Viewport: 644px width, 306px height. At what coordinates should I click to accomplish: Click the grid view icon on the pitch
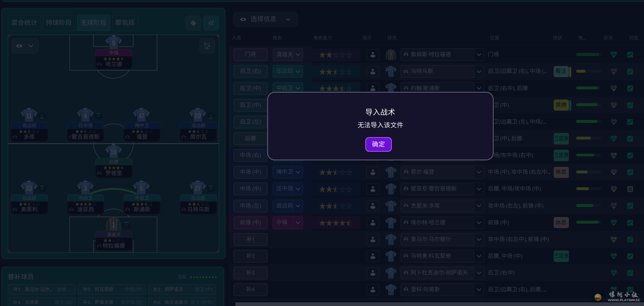tap(207, 46)
